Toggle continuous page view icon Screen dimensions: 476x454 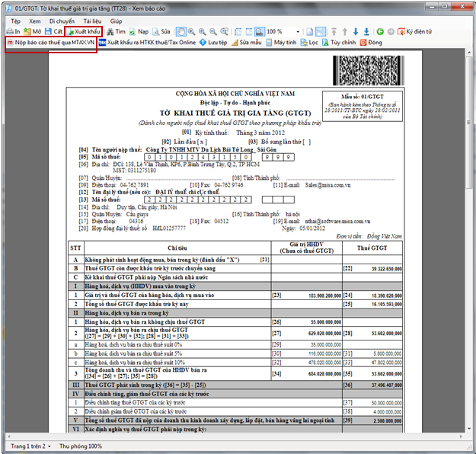pyautogui.click(x=321, y=31)
